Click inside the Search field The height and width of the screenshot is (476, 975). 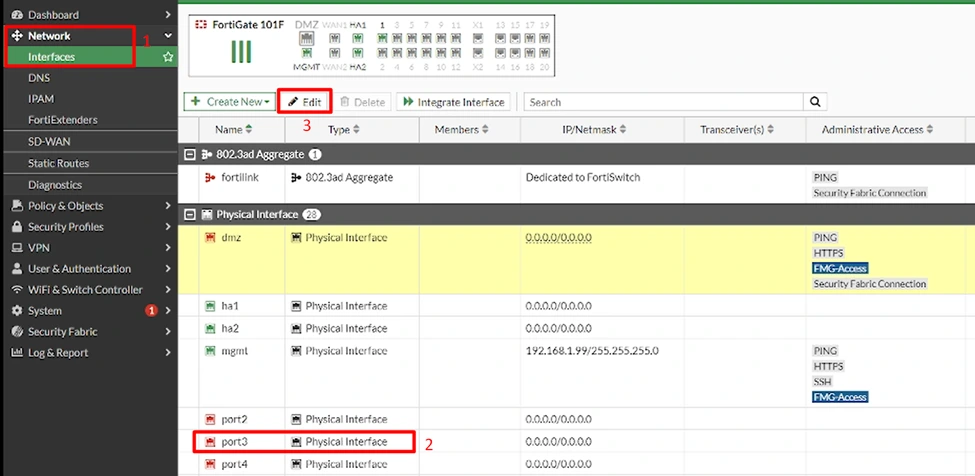[x=664, y=102]
